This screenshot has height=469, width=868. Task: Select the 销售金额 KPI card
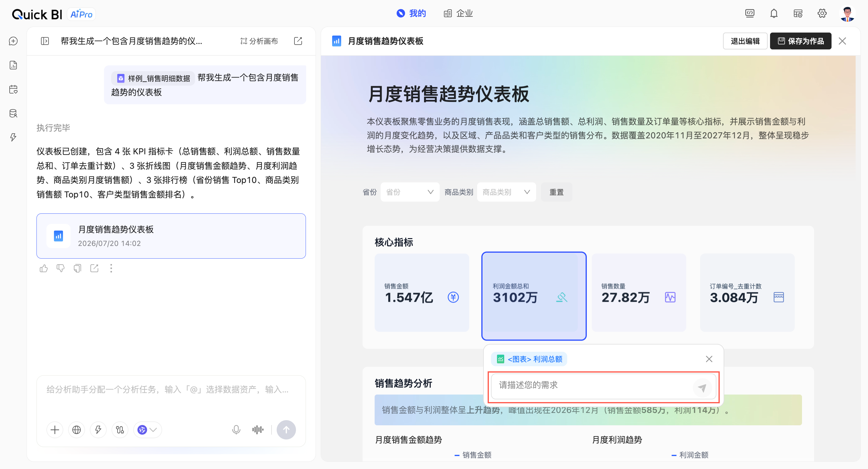point(422,292)
